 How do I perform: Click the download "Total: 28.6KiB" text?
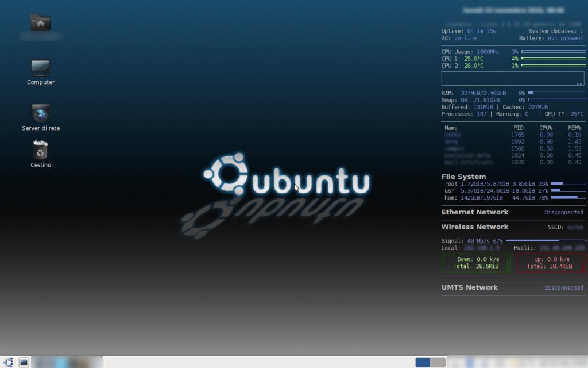click(x=476, y=266)
